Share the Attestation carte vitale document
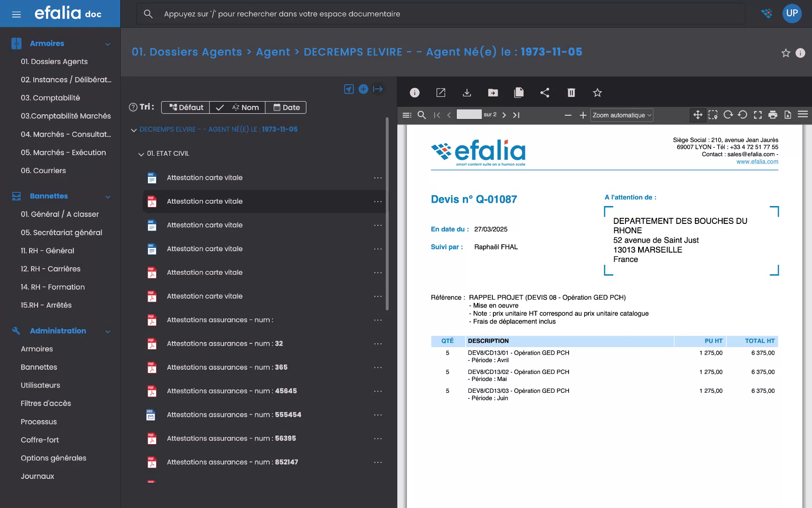Screen dimensions: 812x508 coord(545,93)
